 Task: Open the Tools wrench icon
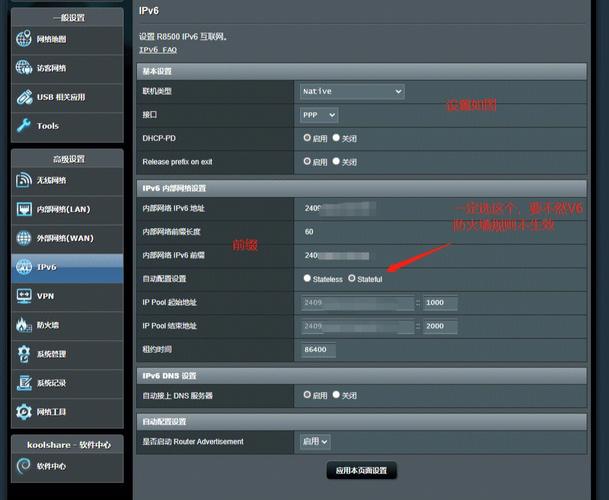click(24, 125)
